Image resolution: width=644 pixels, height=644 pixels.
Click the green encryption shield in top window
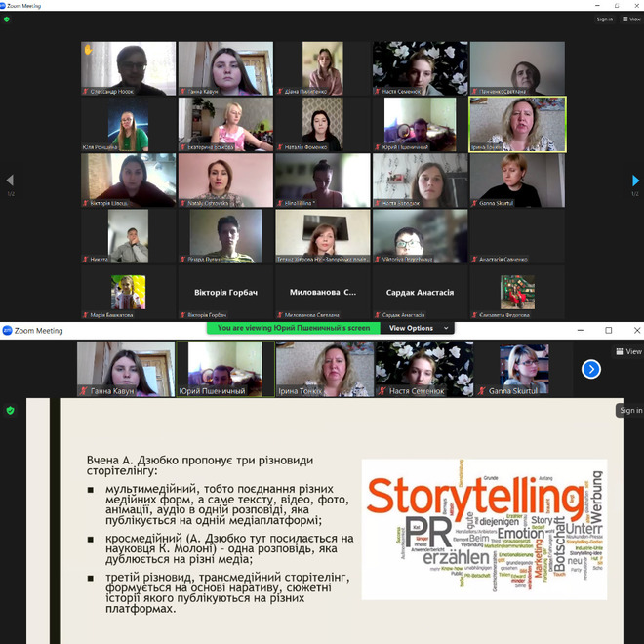(x=6, y=19)
